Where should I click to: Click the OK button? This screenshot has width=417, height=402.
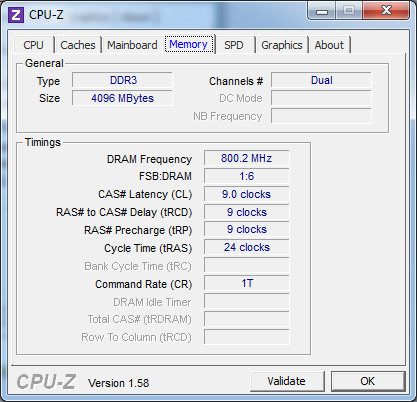[367, 381]
